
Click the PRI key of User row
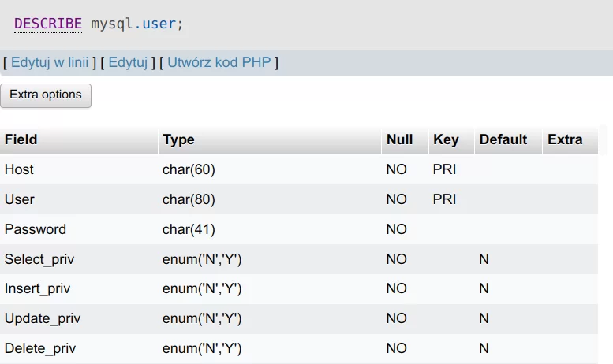pos(444,199)
